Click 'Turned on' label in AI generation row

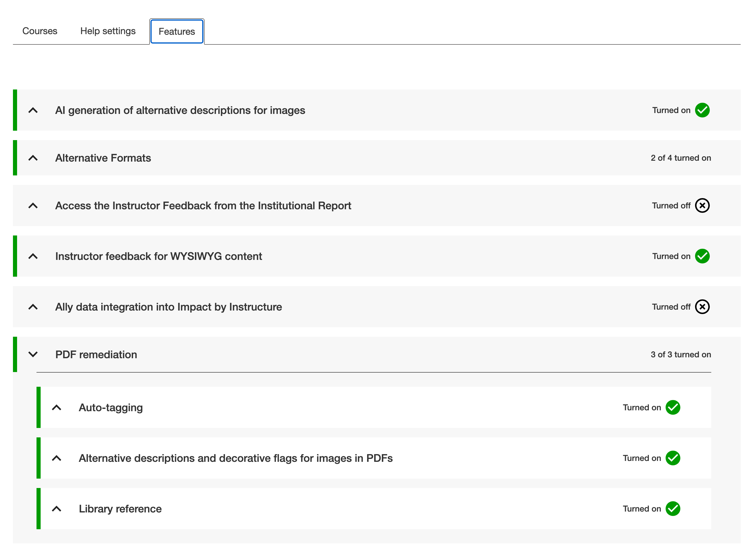[x=671, y=110]
